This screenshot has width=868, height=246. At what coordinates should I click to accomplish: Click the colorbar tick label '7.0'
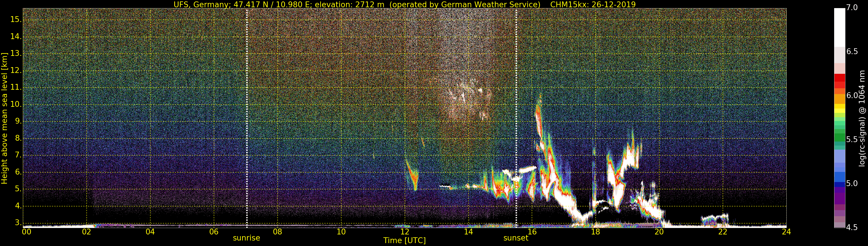pos(852,8)
